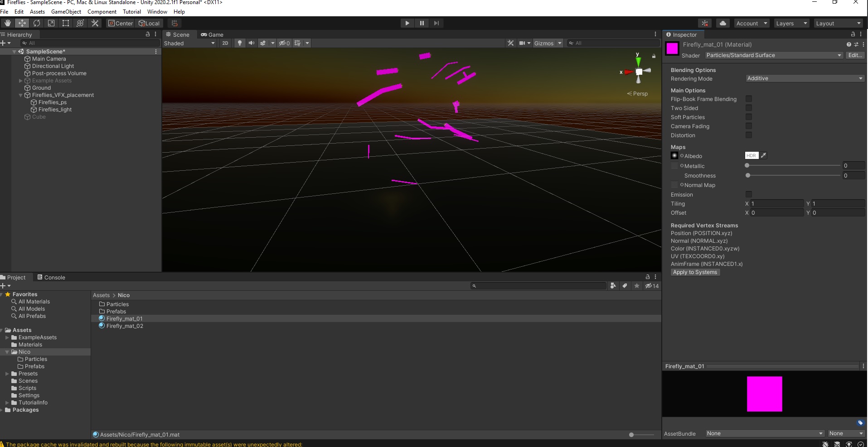
Task: Click the Smoothness slider handle
Action: tap(748, 175)
